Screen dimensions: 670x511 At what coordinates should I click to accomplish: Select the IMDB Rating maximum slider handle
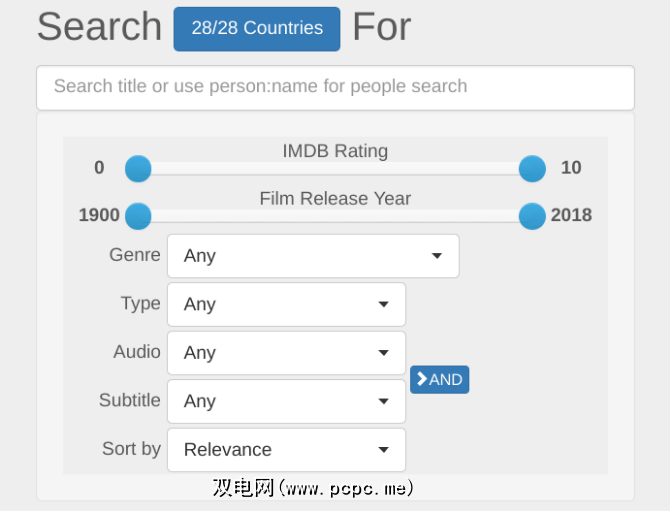pos(533,169)
